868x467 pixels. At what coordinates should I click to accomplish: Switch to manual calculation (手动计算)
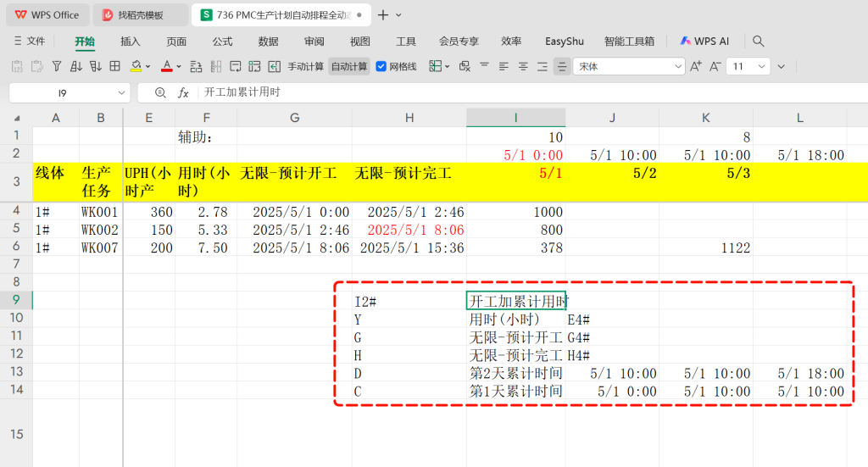click(305, 66)
